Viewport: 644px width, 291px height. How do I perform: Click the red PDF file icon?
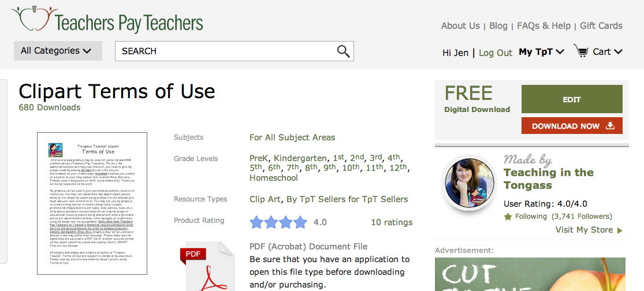coord(207,266)
